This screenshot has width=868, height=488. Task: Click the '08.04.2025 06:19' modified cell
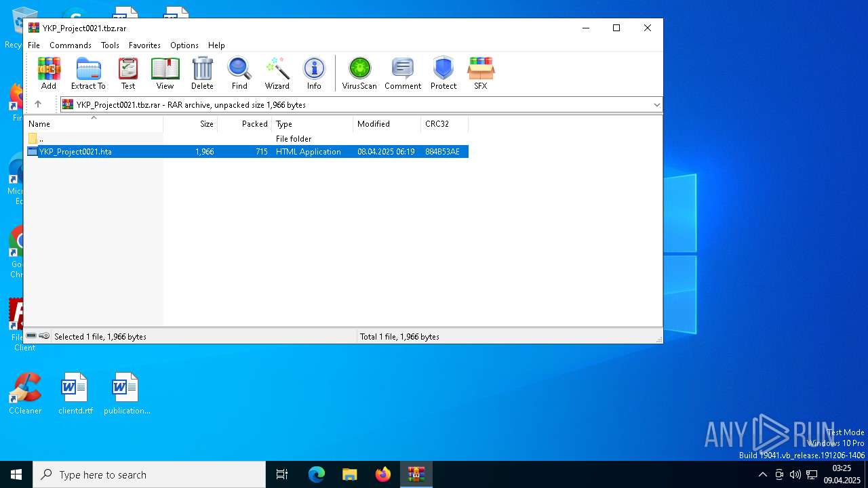[386, 152]
